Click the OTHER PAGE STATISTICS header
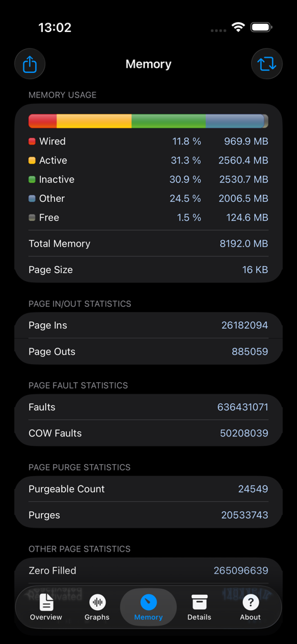 tap(79, 549)
